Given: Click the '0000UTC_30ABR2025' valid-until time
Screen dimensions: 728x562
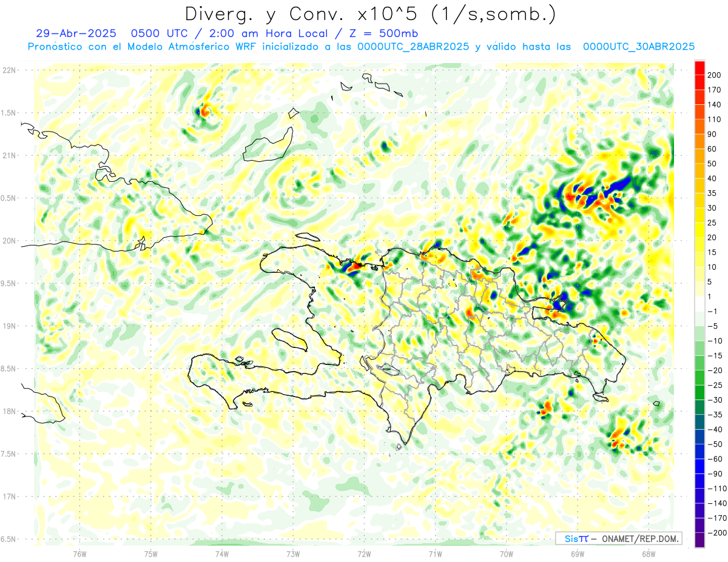Looking at the screenshot, I should pyautogui.click(x=639, y=47).
